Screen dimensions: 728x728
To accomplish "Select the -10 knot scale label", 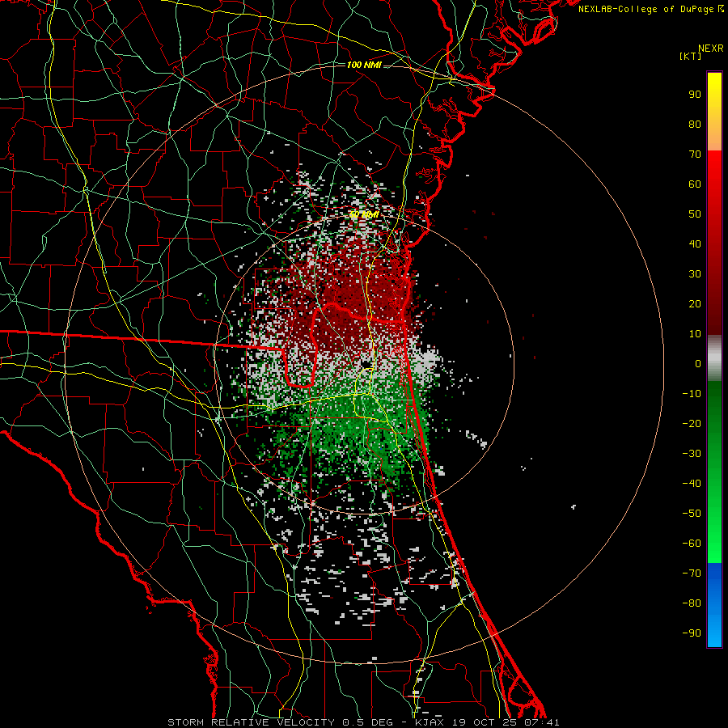I will pyautogui.click(x=692, y=394).
